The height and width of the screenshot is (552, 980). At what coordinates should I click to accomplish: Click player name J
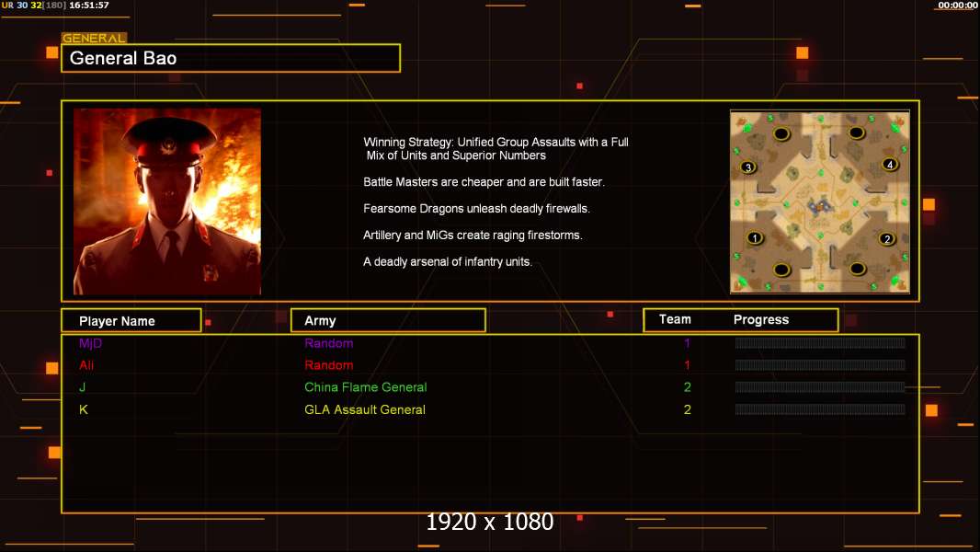coord(83,387)
